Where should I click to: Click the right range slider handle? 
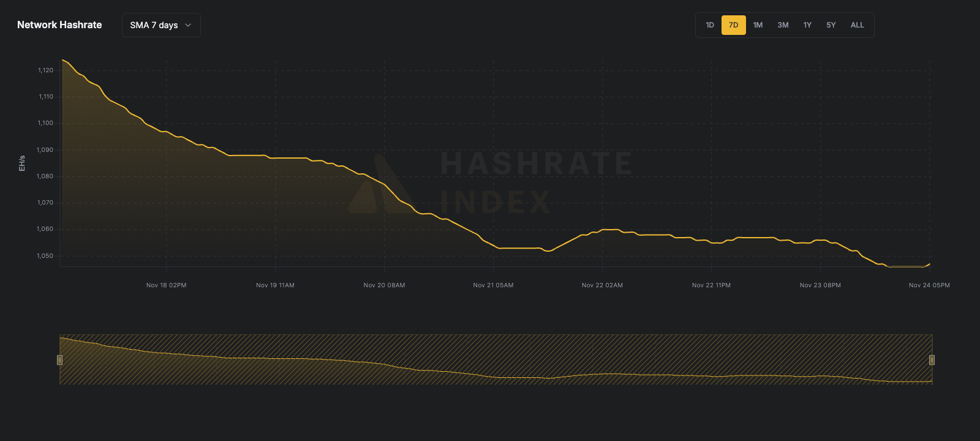(932, 360)
